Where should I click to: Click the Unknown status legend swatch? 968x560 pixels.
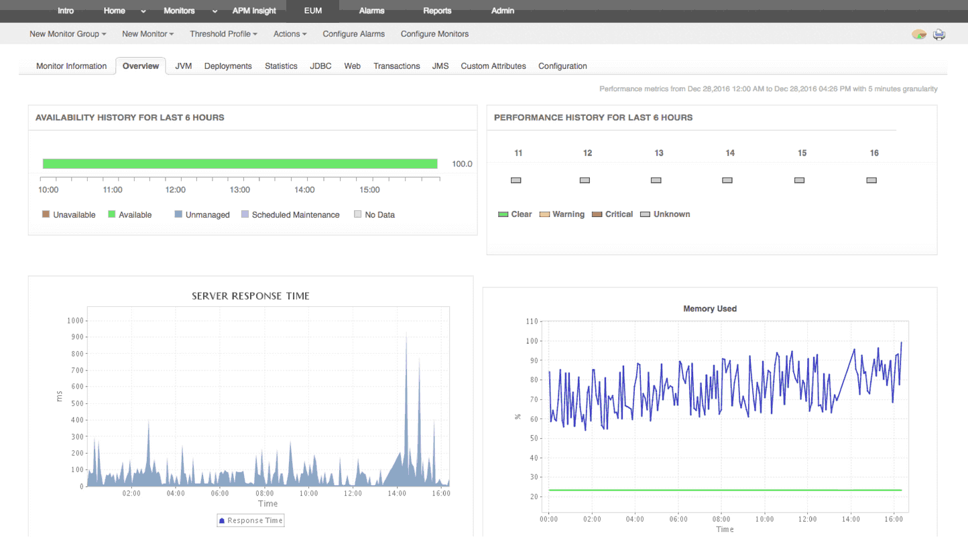[x=647, y=214]
